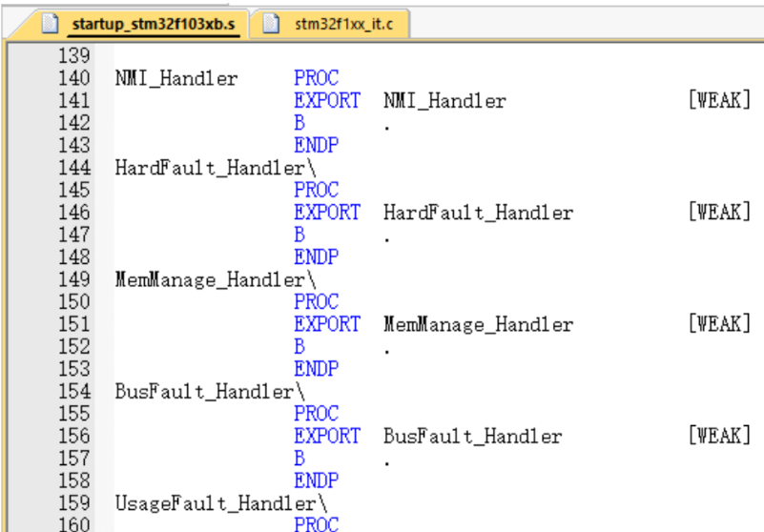Click BusFault_Handler symbol after EXPORT on line 156

point(472,437)
